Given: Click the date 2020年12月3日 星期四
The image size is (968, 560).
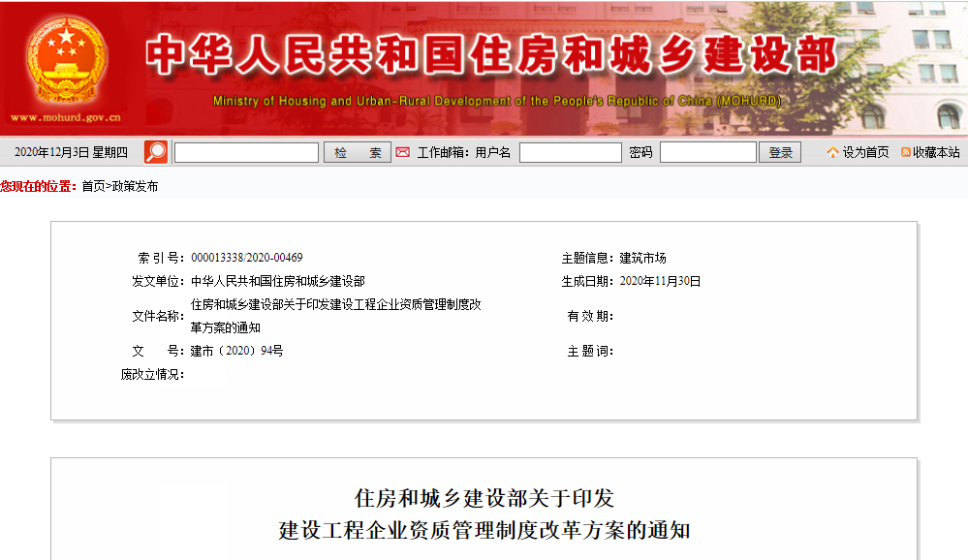Looking at the screenshot, I should [71, 152].
